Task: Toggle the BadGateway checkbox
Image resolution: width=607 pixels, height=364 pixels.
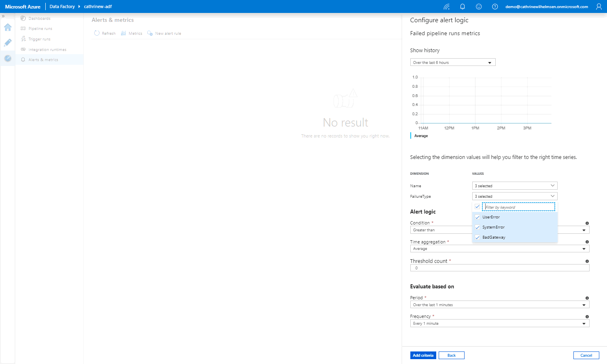Action: click(478, 237)
